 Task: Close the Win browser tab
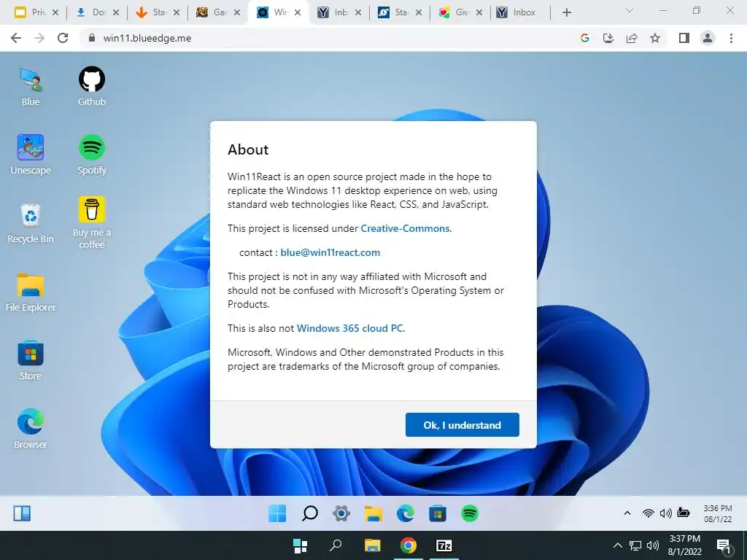point(298,12)
